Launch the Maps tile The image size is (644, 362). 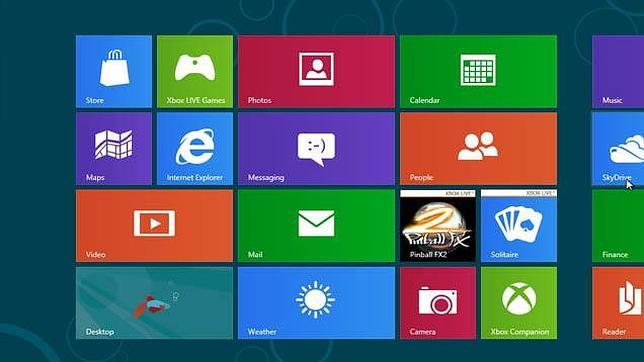click(114, 149)
